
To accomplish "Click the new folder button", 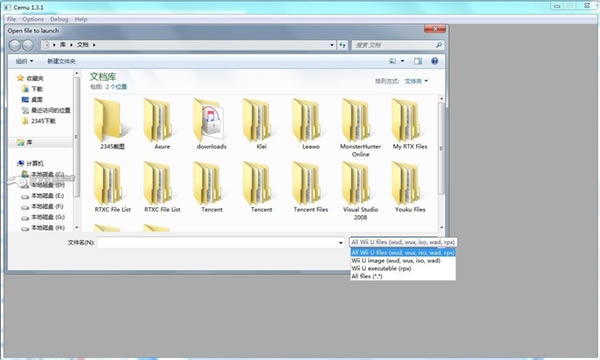I will [x=61, y=61].
